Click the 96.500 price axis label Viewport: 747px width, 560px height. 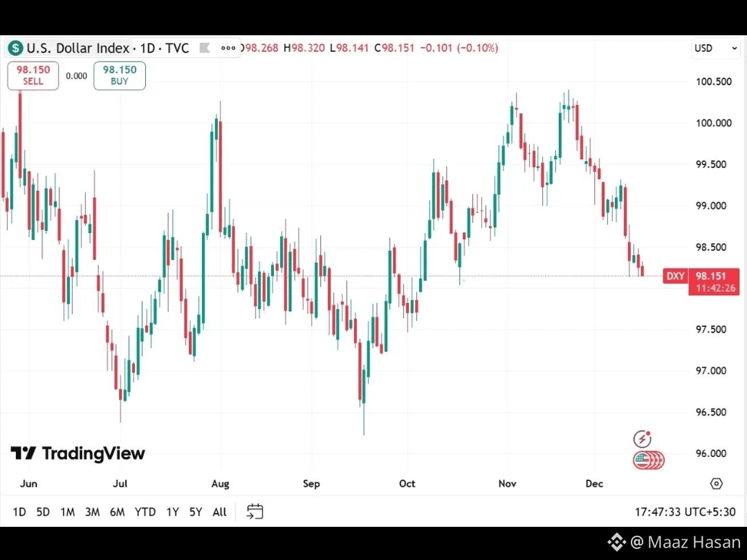[x=711, y=412]
